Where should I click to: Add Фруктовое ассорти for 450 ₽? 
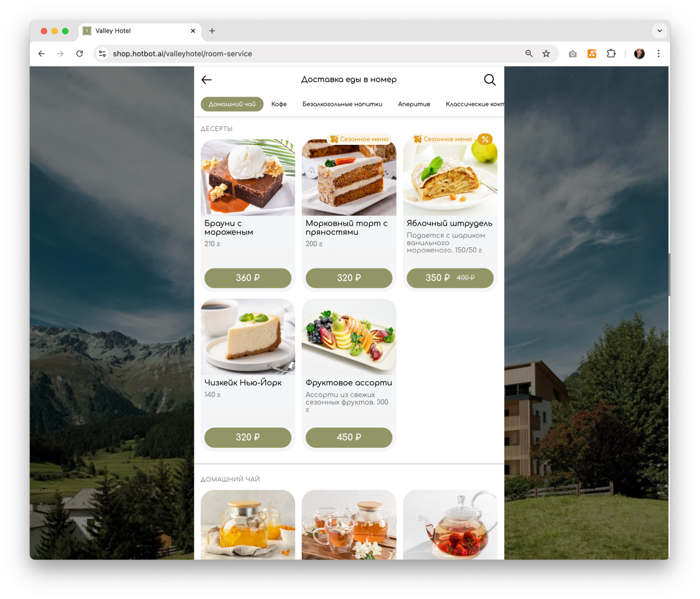pos(349,437)
